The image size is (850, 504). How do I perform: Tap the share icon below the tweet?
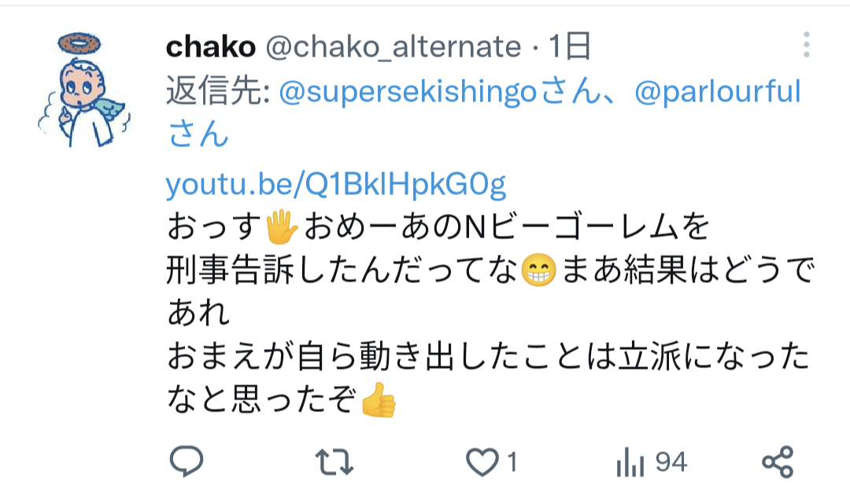point(778,462)
